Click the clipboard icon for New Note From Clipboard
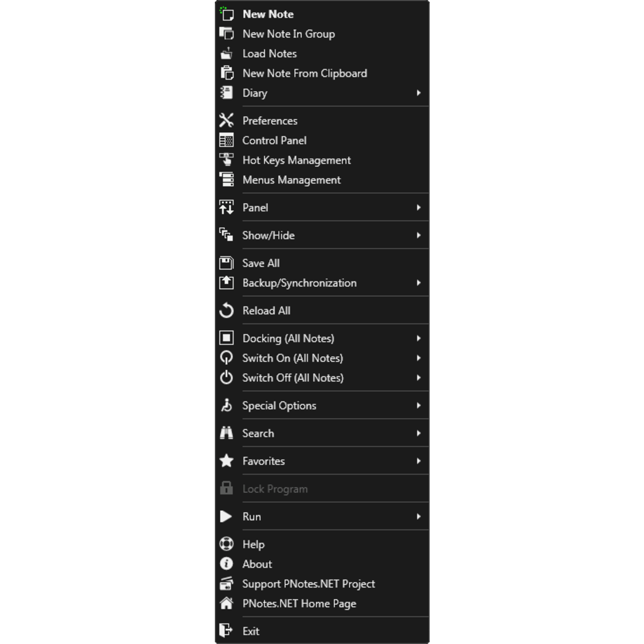Viewport: 644px width, 644px height. (x=227, y=73)
